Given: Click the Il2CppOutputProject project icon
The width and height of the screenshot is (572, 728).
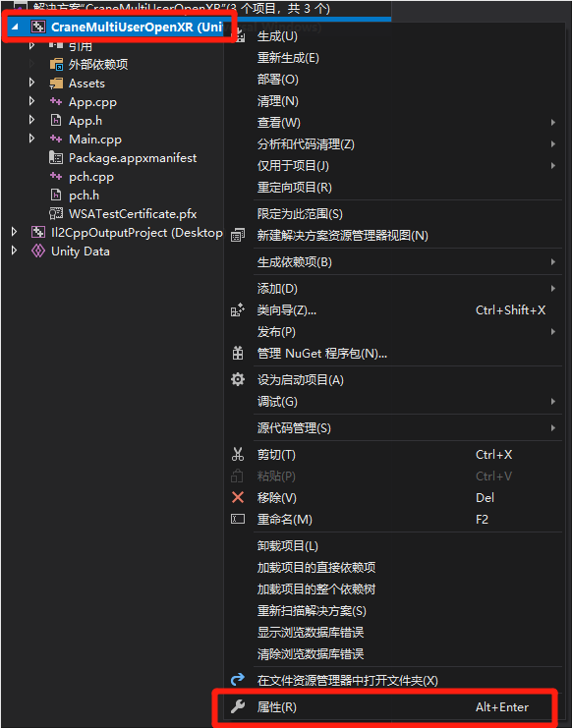Looking at the screenshot, I should tap(38, 232).
